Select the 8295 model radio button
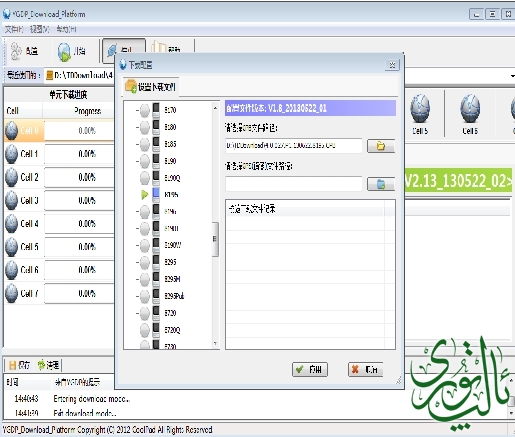Screen dimensions: 515x437 (145, 262)
